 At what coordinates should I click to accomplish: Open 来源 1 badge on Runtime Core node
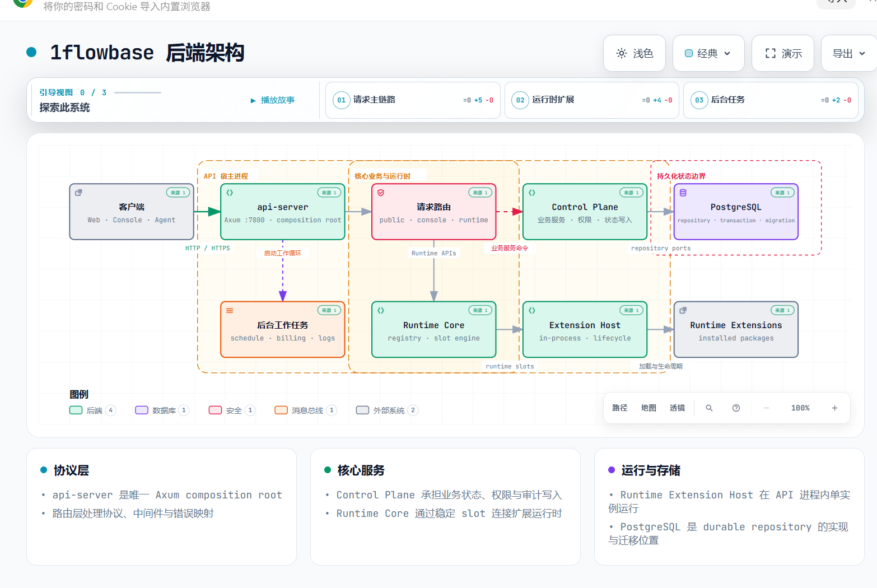pos(481,310)
